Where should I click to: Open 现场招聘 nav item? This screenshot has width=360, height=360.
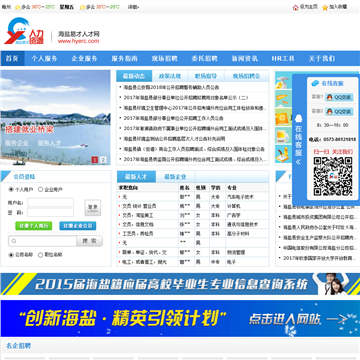pos(164,58)
